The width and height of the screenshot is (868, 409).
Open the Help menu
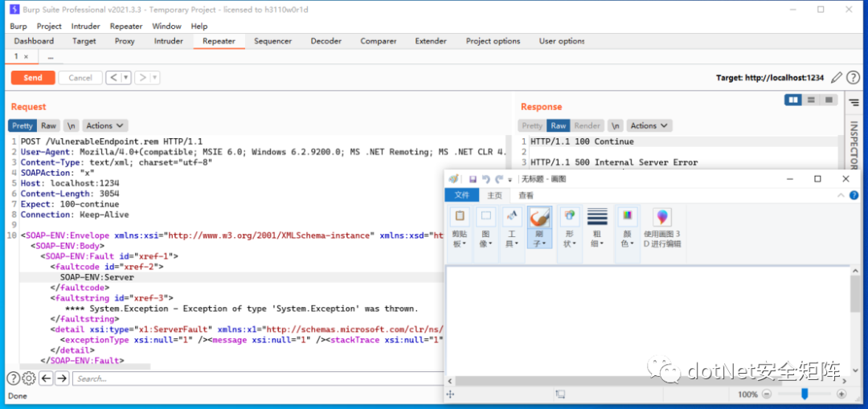(x=199, y=26)
